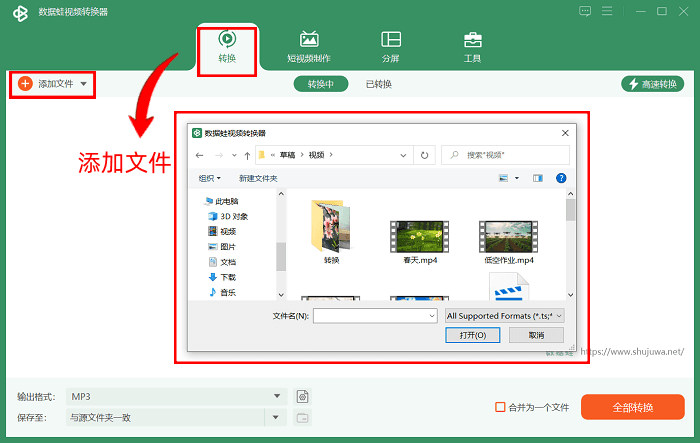Image resolution: width=700 pixels, height=443 pixels.
Task: Expand the 添加文件 dropdown arrow
Action: click(83, 84)
